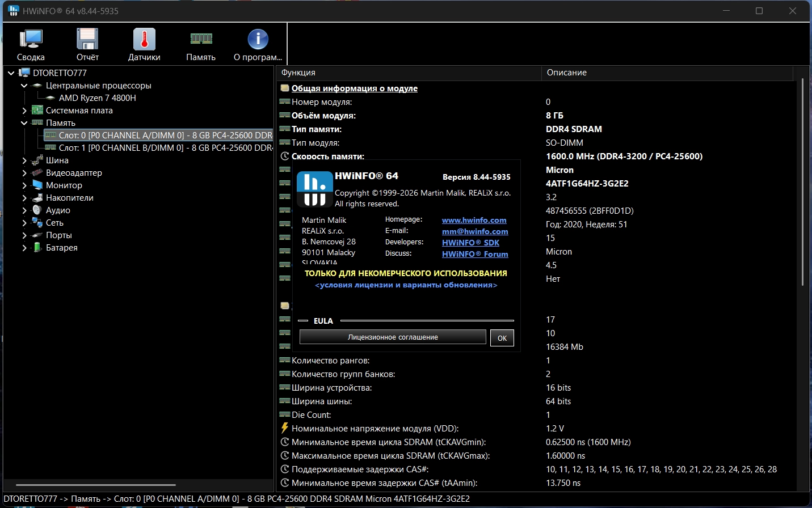Image resolution: width=812 pixels, height=508 pixels.
Task: Collapse the Память tree branch
Action: [24, 123]
